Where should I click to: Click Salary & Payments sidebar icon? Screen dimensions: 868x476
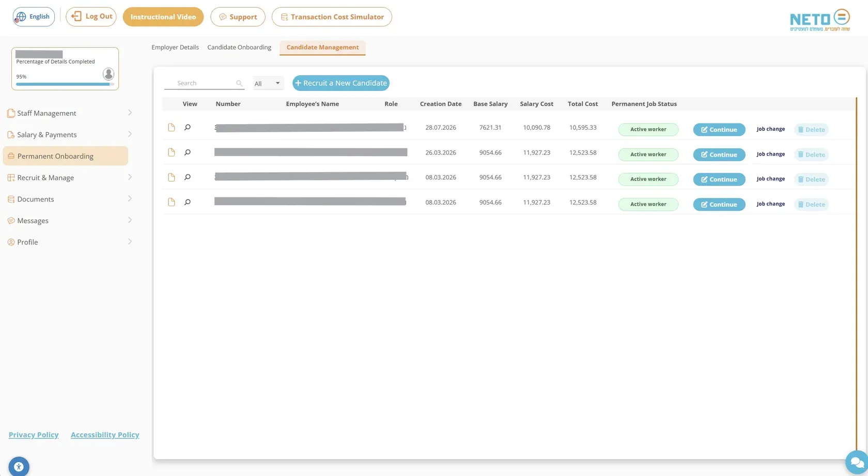[11, 135]
